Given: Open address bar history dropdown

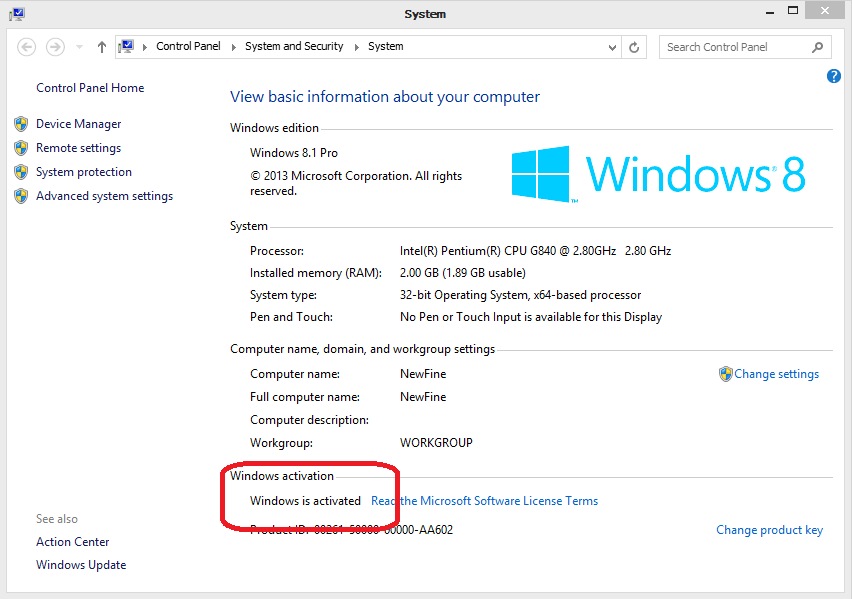Looking at the screenshot, I should coord(612,47).
